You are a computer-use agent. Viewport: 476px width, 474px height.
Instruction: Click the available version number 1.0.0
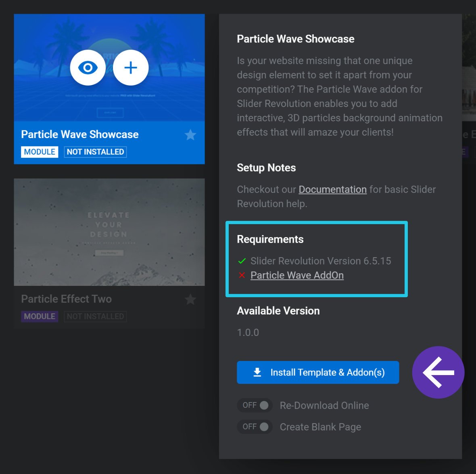(248, 332)
